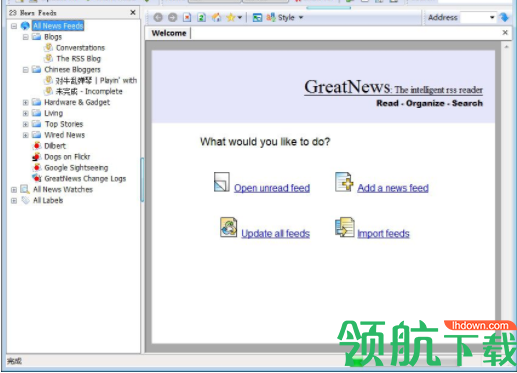The width and height of the screenshot is (517, 373).
Task: Open the Google Sightseeing feed
Action: point(76,168)
